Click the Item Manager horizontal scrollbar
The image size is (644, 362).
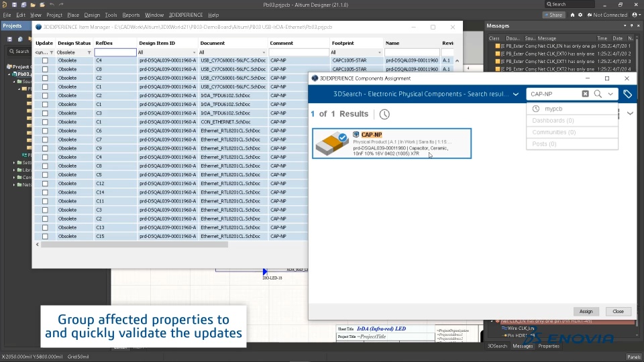(x=134, y=244)
